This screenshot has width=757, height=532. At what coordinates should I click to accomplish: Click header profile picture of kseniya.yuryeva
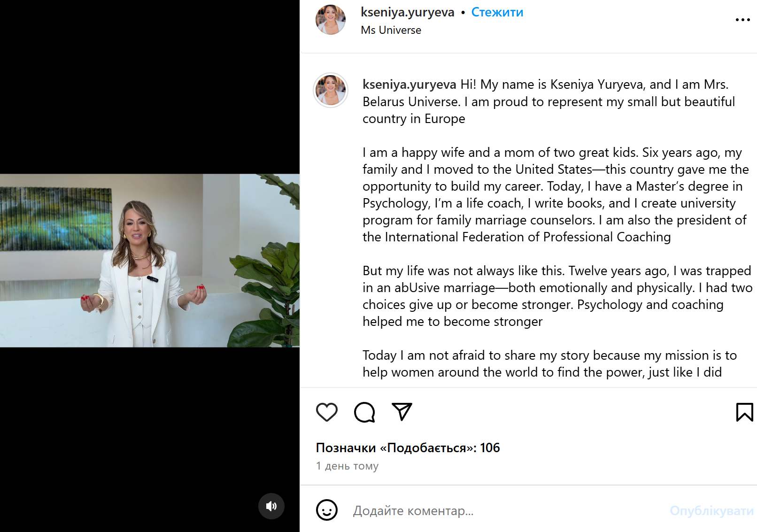331,20
